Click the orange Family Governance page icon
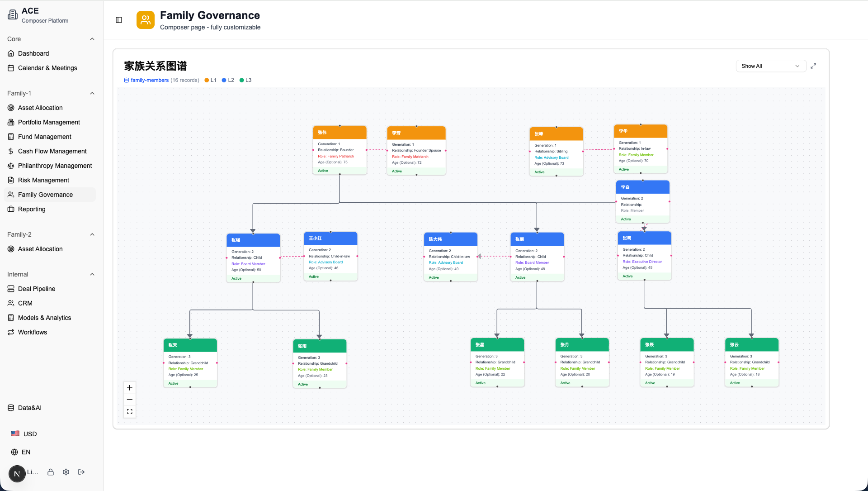868x491 pixels. tap(145, 20)
